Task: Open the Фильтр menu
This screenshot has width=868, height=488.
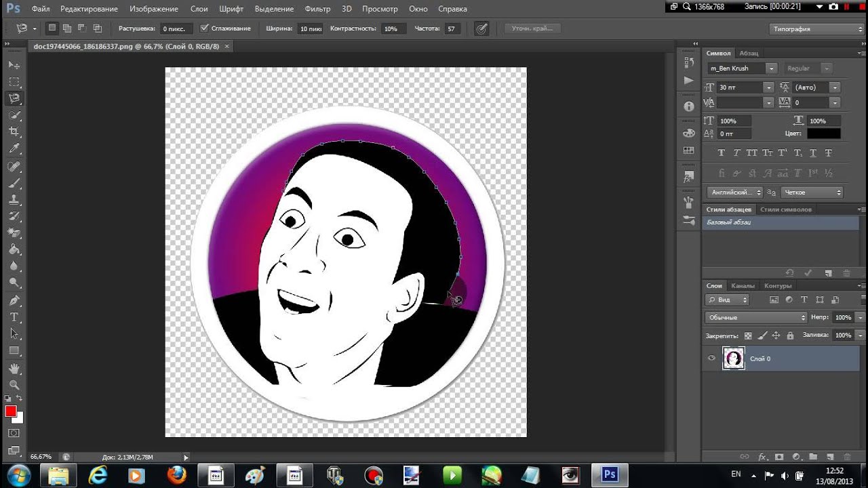Action: 317,9
